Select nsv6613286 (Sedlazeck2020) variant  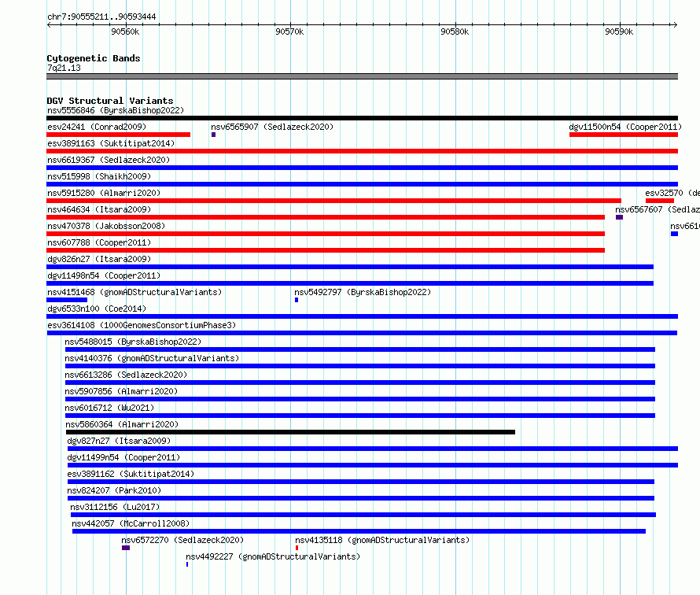126,375
